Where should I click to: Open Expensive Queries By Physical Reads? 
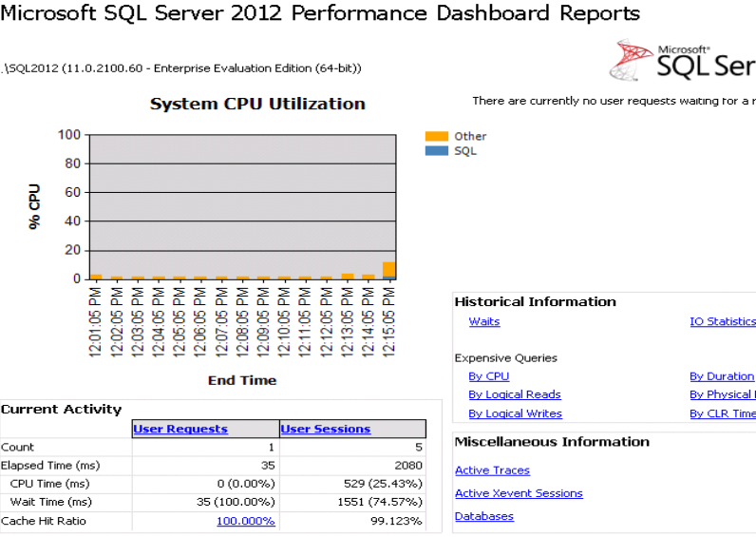[723, 394]
